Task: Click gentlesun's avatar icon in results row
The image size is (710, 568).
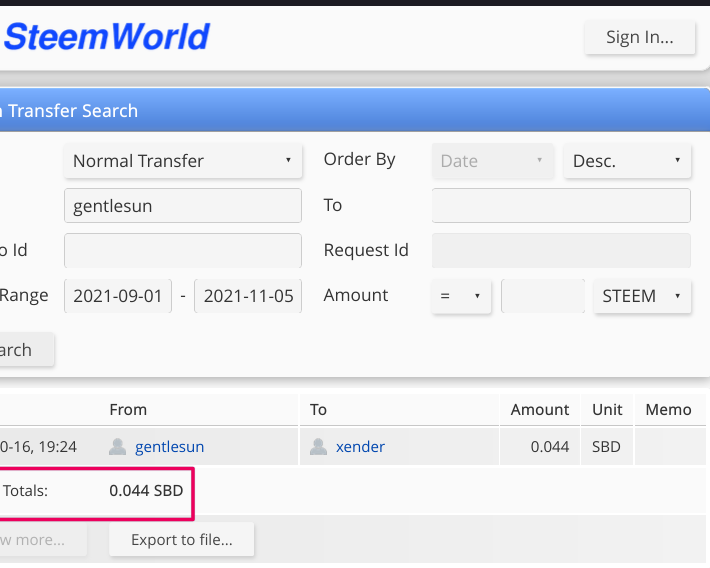Action: 118,447
